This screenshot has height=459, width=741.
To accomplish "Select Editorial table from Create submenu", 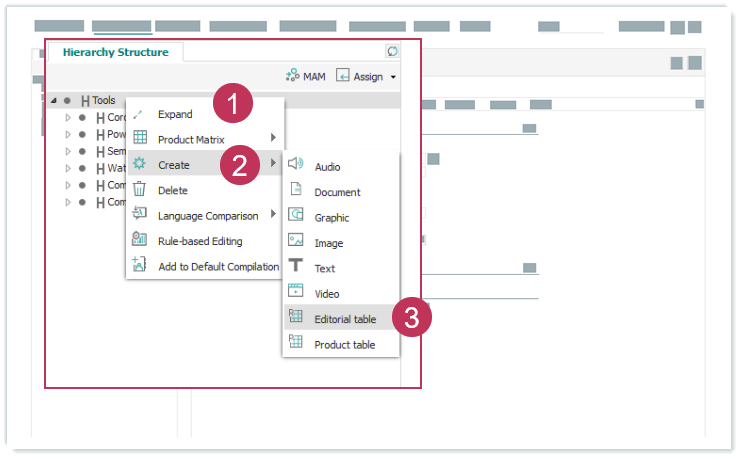I will click(345, 319).
